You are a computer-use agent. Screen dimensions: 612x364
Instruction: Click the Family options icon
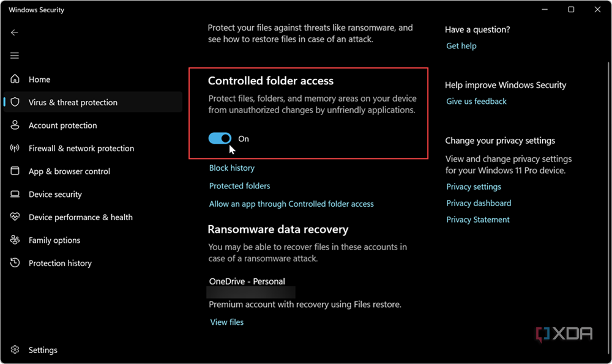15,240
